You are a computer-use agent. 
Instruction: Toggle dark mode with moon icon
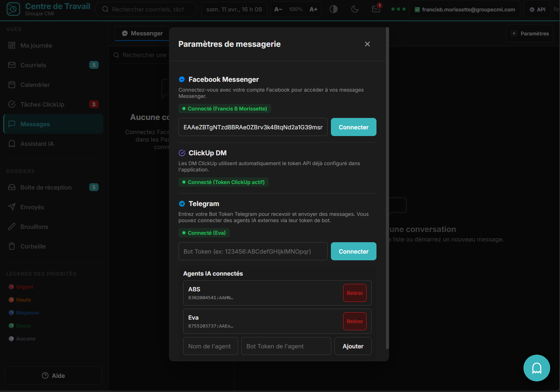point(355,9)
